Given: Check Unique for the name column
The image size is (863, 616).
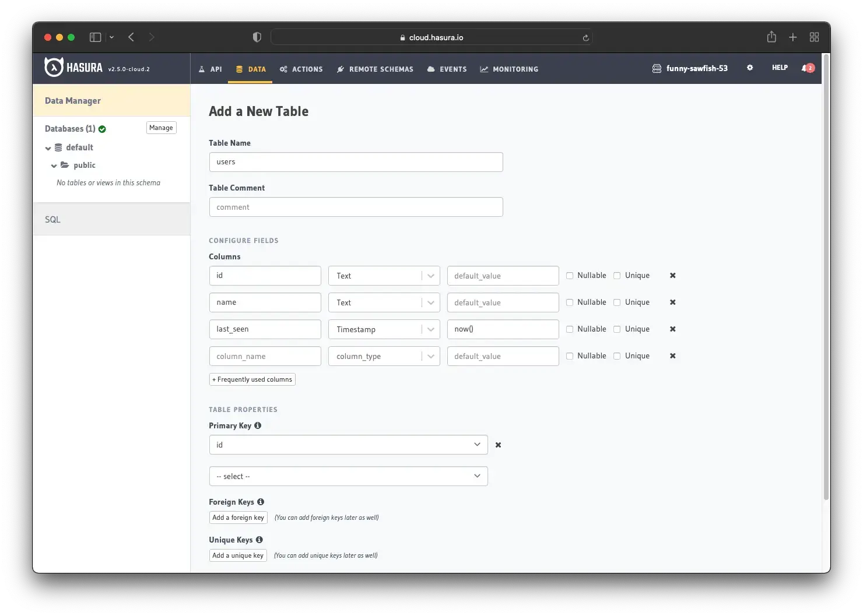Looking at the screenshot, I should [x=617, y=302].
